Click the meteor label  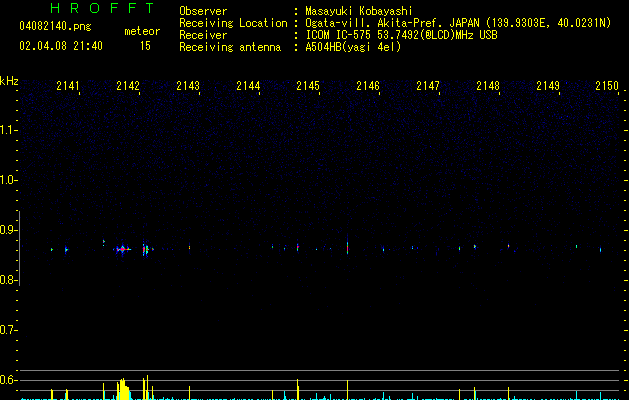point(142,31)
